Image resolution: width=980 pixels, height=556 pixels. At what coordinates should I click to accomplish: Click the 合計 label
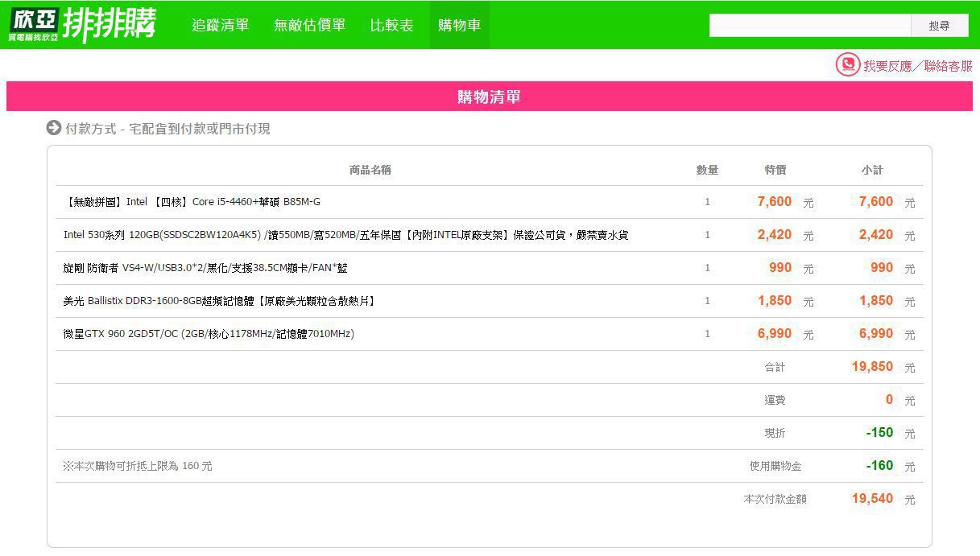(775, 367)
